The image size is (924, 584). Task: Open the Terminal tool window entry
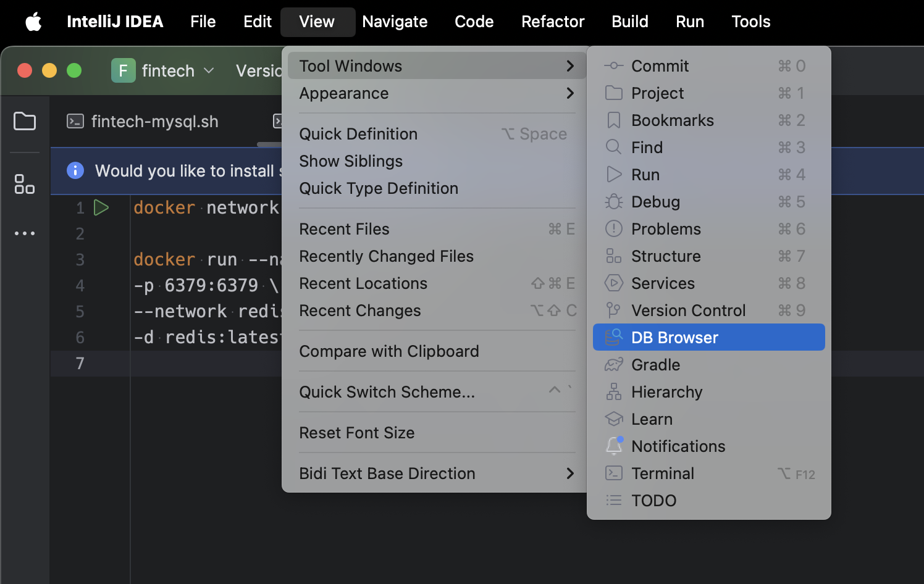coord(663,473)
